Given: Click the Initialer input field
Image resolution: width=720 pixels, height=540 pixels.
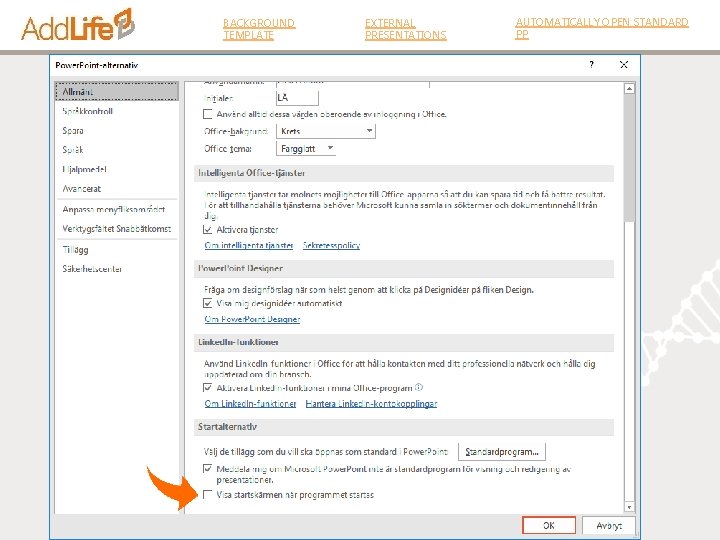Looking at the screenshot, I should point(297,98).
